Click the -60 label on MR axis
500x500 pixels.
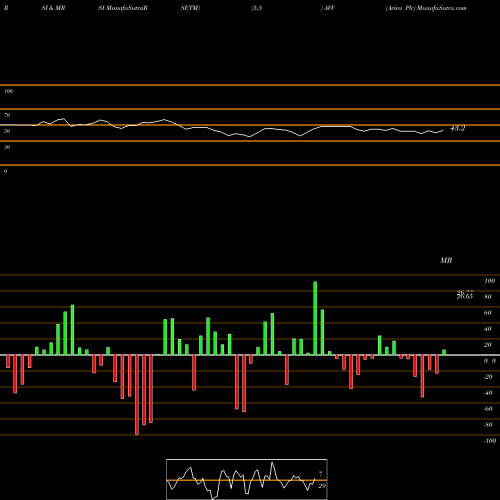click(x=488, y=409)
